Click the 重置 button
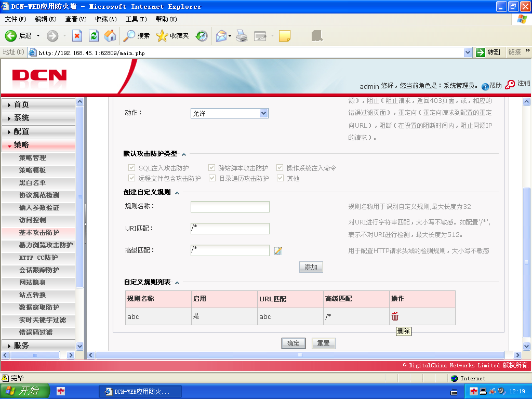The image size is (532, 399). click(323, 343)
